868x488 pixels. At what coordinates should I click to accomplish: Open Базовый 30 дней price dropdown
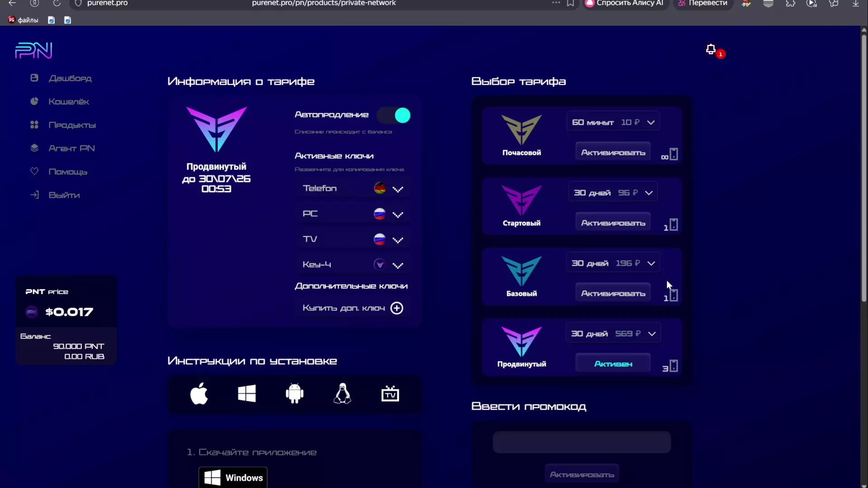click(651, 263)
